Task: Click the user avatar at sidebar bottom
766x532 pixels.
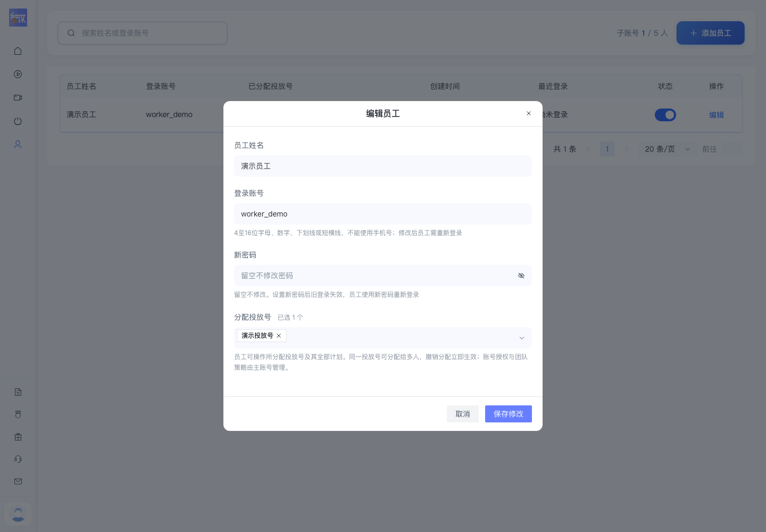Action: point(18,514)
